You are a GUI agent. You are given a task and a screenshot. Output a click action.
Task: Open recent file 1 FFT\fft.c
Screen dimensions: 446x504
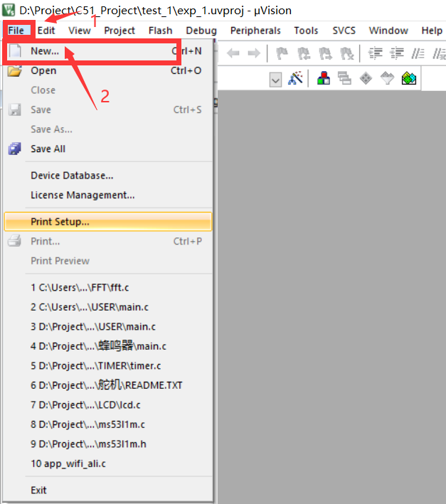tap(108, 288)
